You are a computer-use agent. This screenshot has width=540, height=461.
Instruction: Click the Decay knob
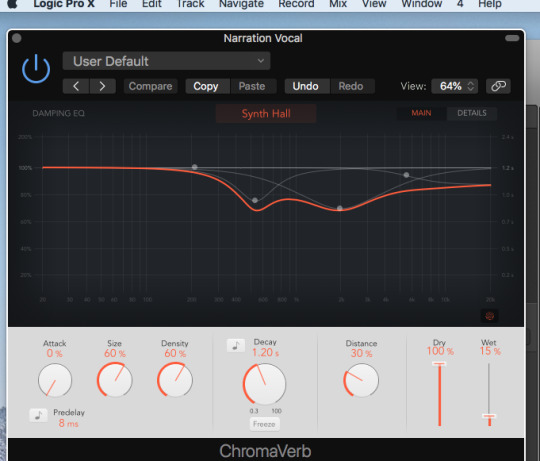tap(264, 384)
